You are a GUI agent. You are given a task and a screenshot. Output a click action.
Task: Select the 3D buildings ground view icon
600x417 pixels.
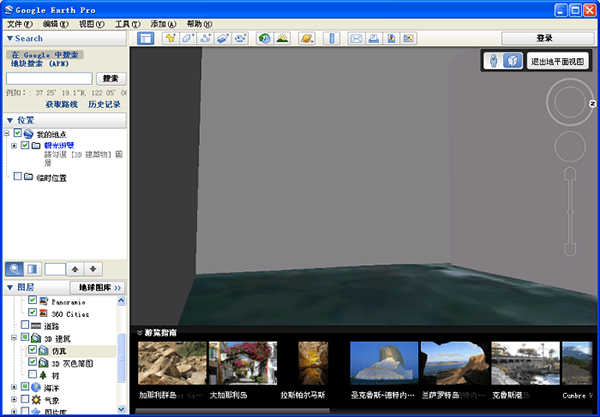pos(511,61)
